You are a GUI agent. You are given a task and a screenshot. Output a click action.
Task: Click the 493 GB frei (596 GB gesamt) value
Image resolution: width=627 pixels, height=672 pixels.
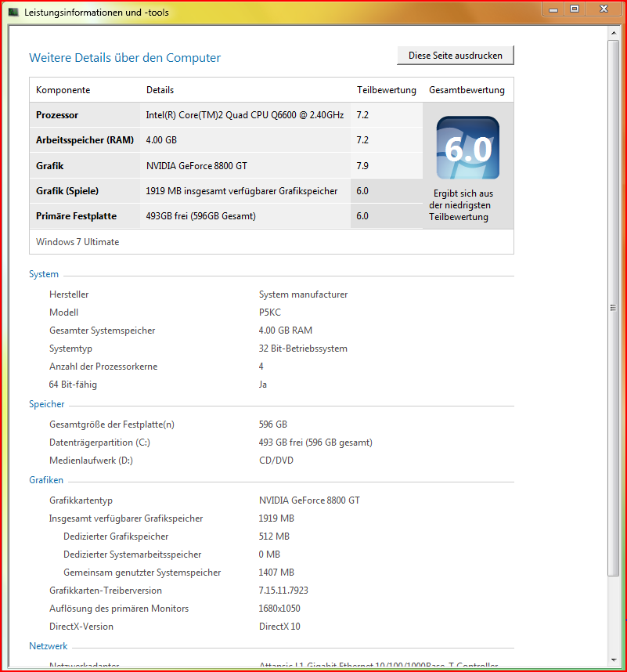(315, 443)
